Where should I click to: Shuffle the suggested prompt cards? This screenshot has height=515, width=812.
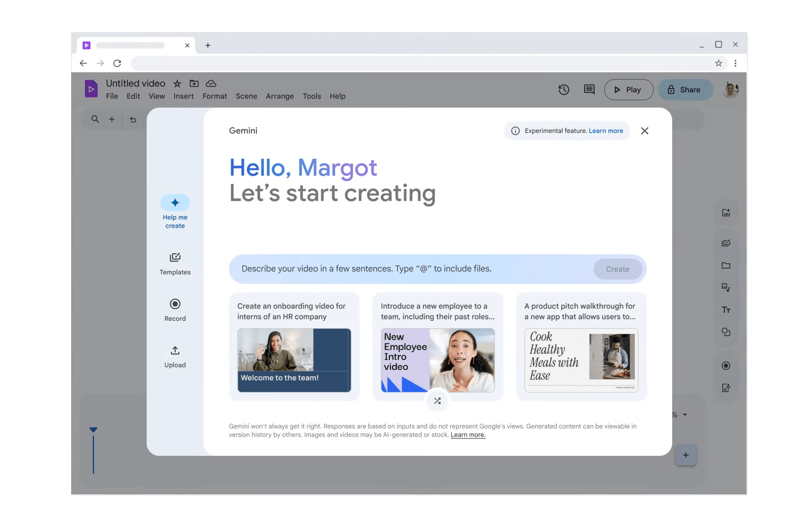click(437, 401)
